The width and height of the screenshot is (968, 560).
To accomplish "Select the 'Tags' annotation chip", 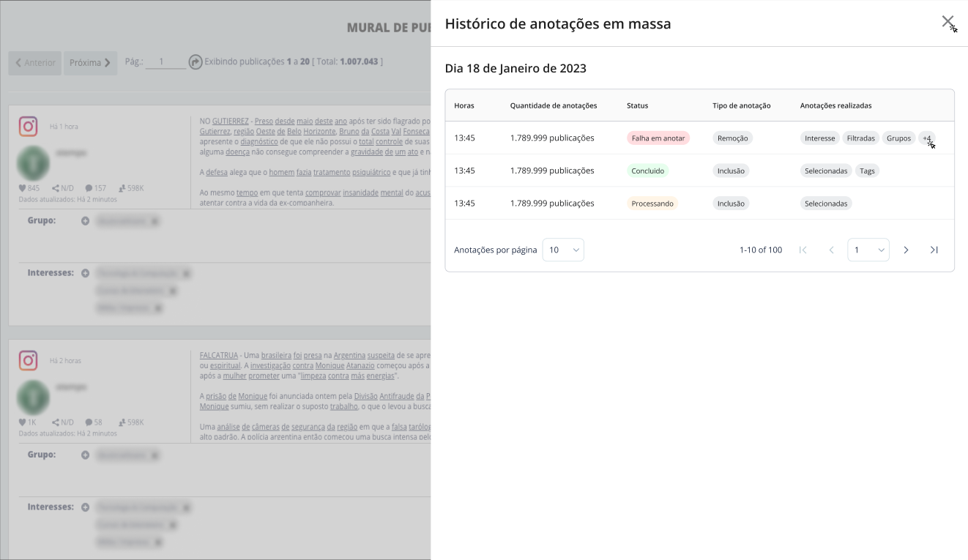I will point(867,171).
